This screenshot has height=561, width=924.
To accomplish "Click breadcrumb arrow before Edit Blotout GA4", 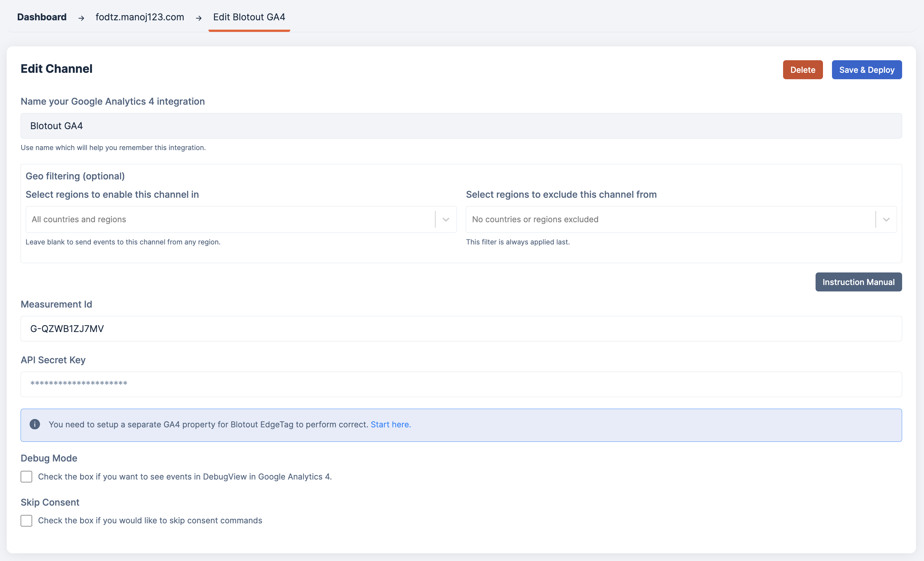I will click(x=199, y=18).
